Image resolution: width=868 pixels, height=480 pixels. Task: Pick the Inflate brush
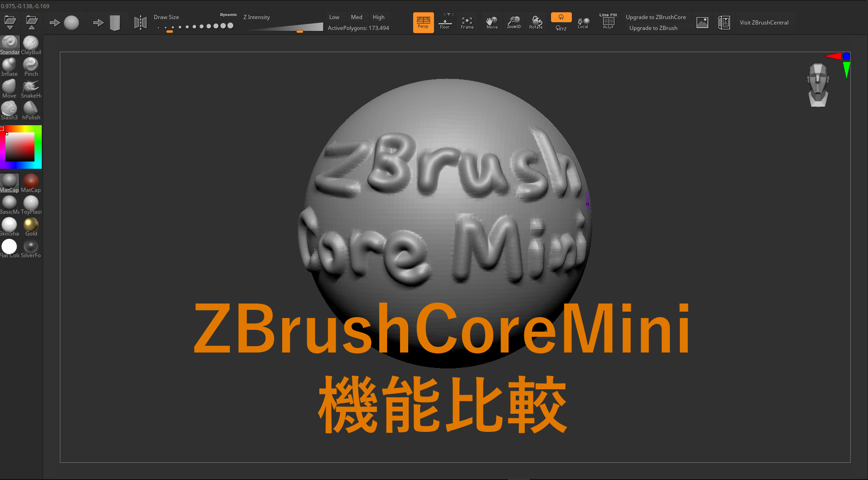pyautogui.click(x=10, y=67)
